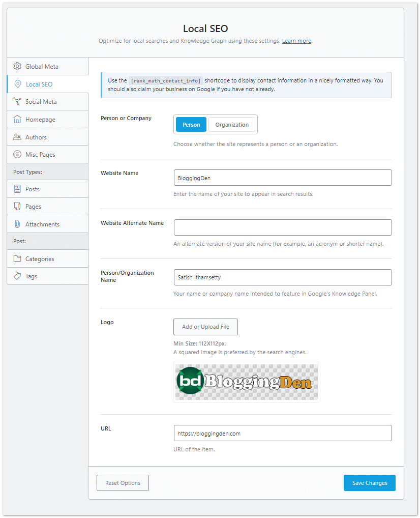Click the Social Meta share icon

pos(17,102)
